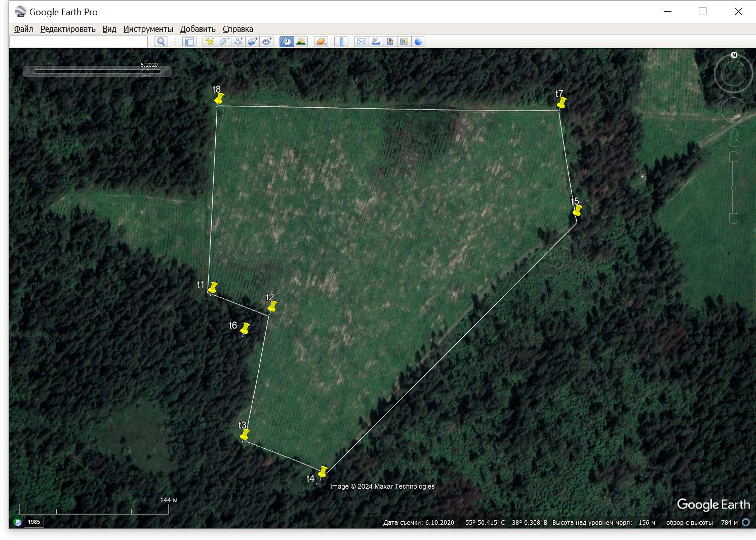This screenshot has width=756, height=540.
Task: Click the 1985 historical imagery button
Action: (x=34, y=522)
